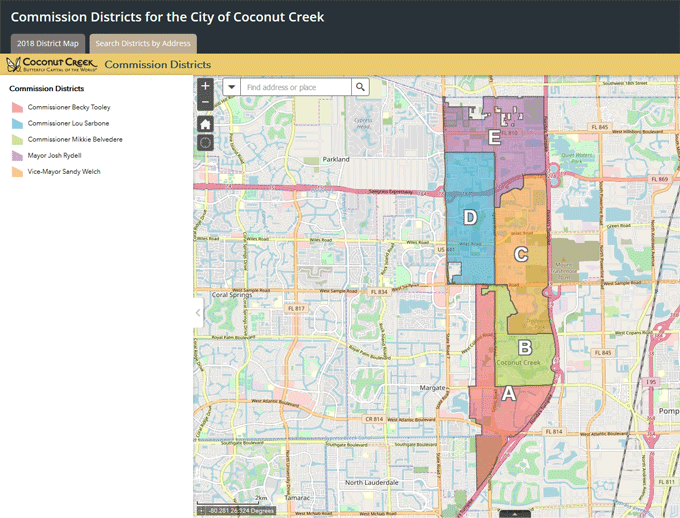The image size is (680, 518).
Task: Click the magnifier search icon
Action: 360,88
